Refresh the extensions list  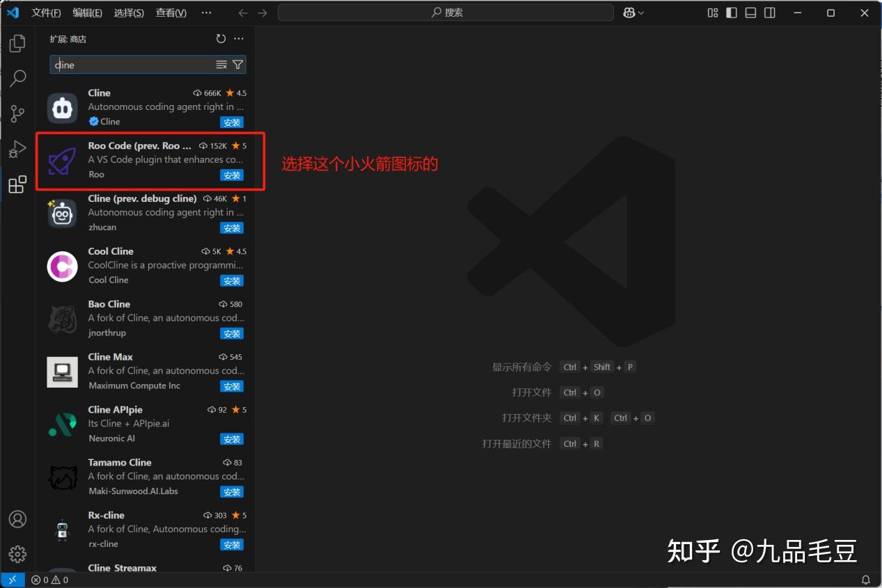pos(221,39)
